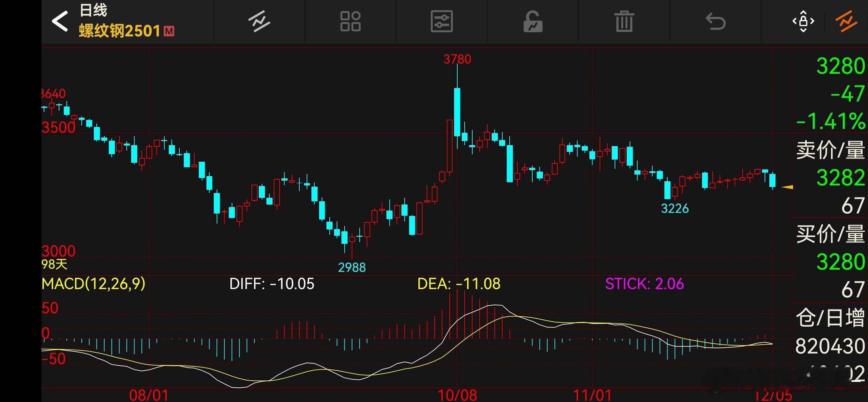Tap the 10/08 date axis label
Viewport: 868px width, 402px height.
pyautogui.click(x=457, y=395)
